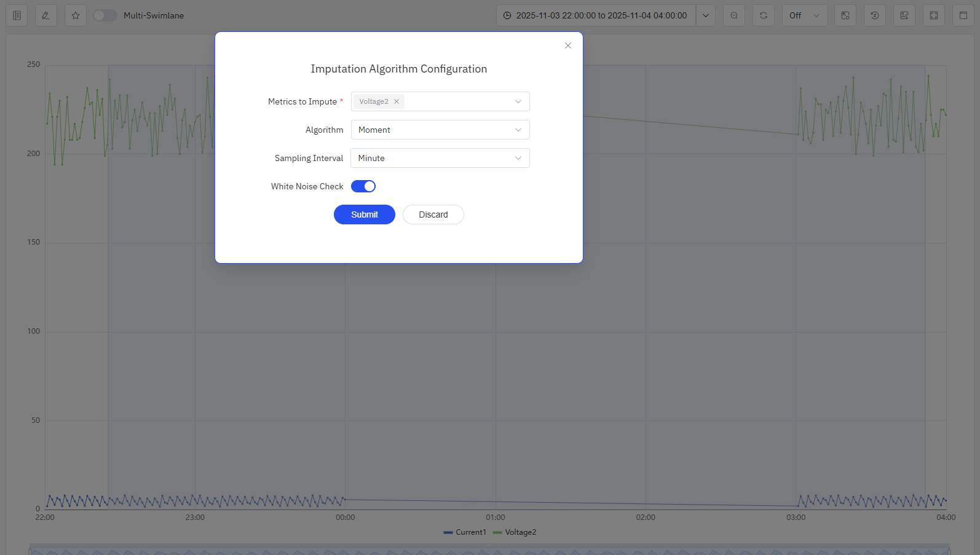Open the side panel list icon
The width and height of the screenshot is (980, 555).
(17, 15)
